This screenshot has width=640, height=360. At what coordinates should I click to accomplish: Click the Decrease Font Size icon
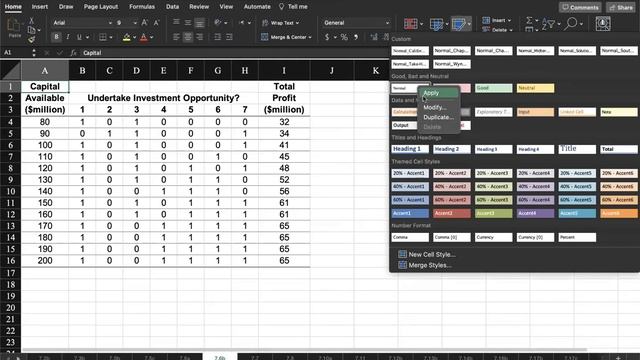pos(156,23)
